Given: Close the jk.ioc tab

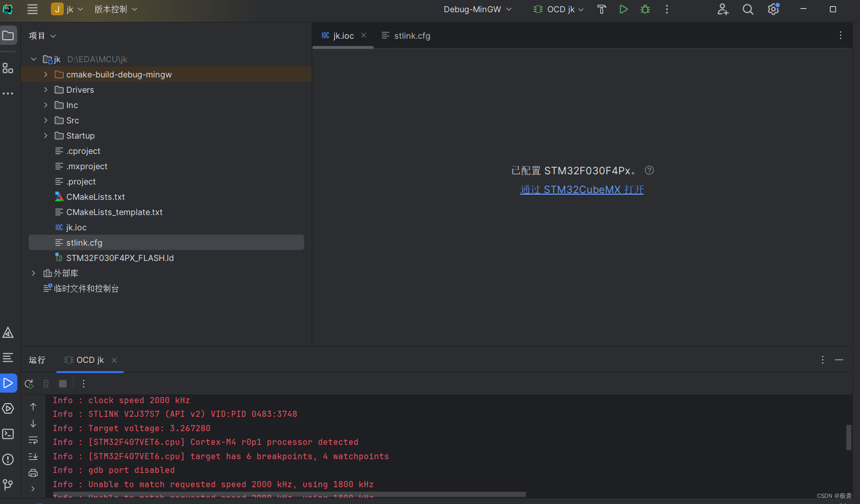Looking at the screenshot, I should tap(364, 35).
